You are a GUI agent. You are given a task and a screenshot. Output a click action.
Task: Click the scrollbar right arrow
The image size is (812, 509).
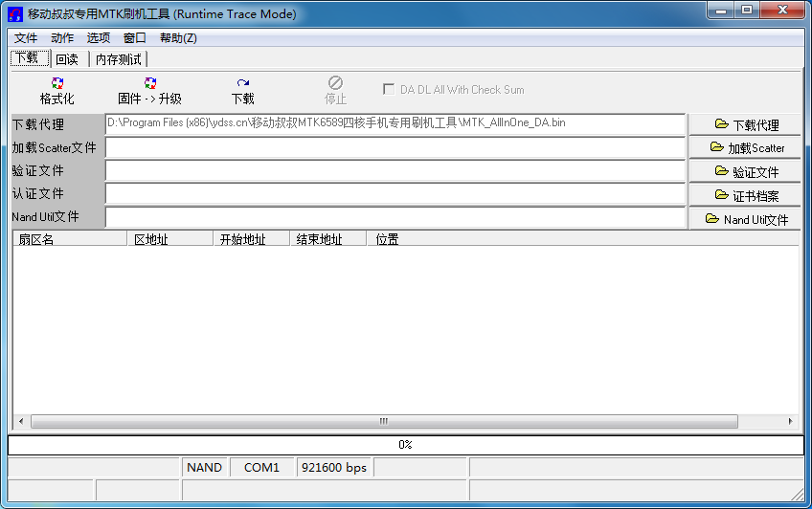(x=790, y=421)
